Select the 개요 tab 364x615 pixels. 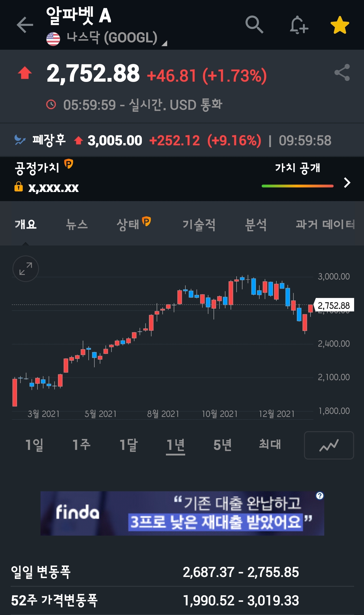tap(26, 224)
